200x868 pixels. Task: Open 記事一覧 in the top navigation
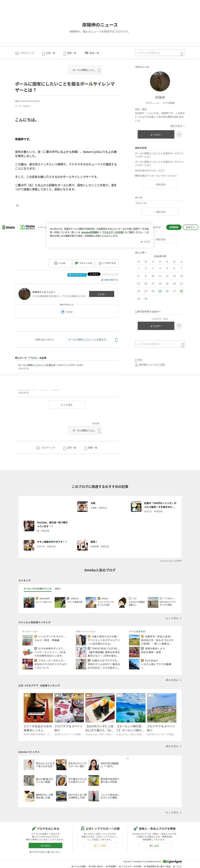(x=49, y=53)
